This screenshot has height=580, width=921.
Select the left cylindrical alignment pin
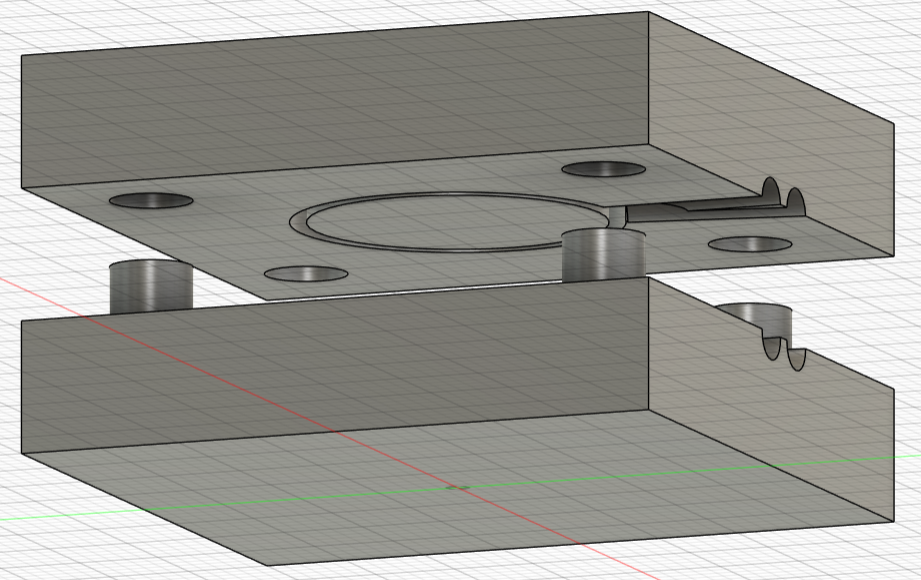(x=151, y=287)
